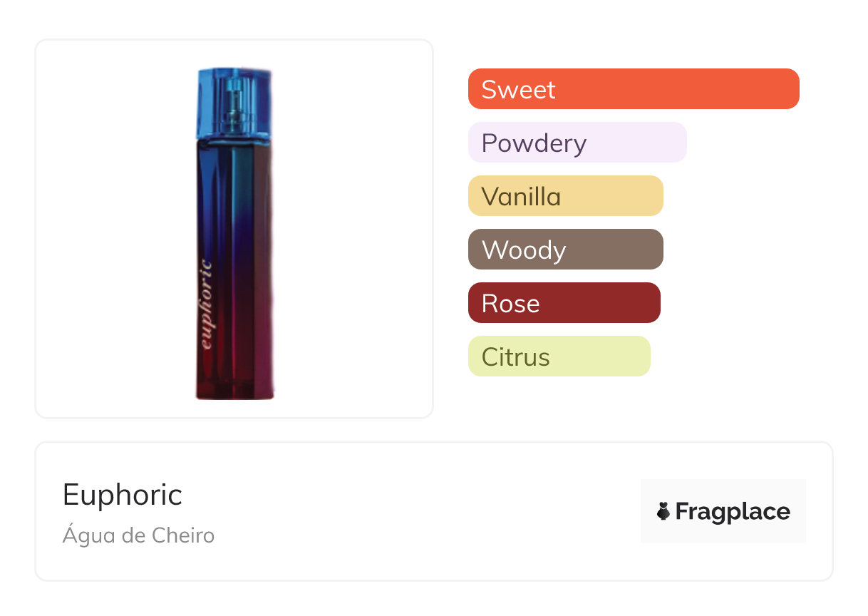
Task: Click the word 'Woody' in the accord list
Action: coord(524,250)
